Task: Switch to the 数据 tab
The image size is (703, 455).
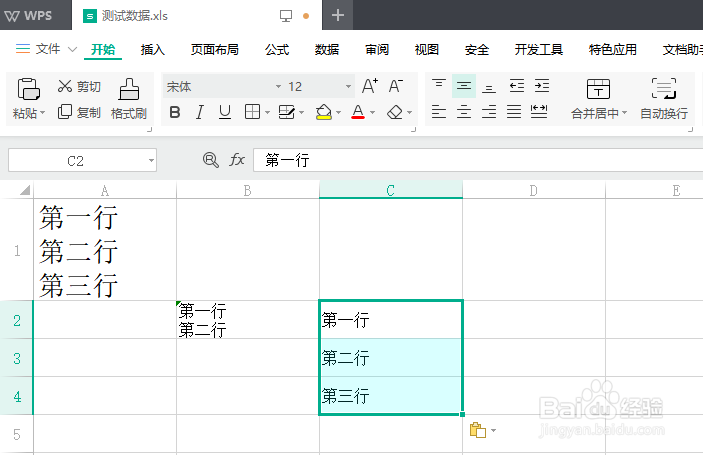Action: 326,49
